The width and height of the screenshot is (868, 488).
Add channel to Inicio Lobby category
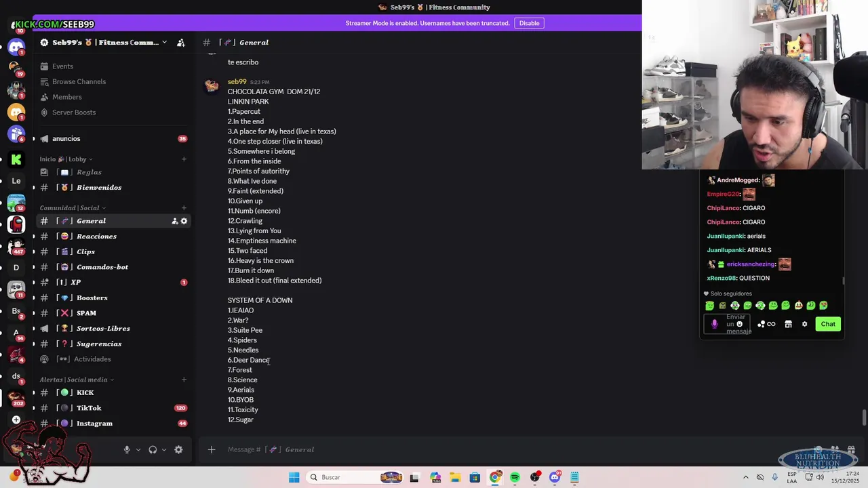click(184, 159)
